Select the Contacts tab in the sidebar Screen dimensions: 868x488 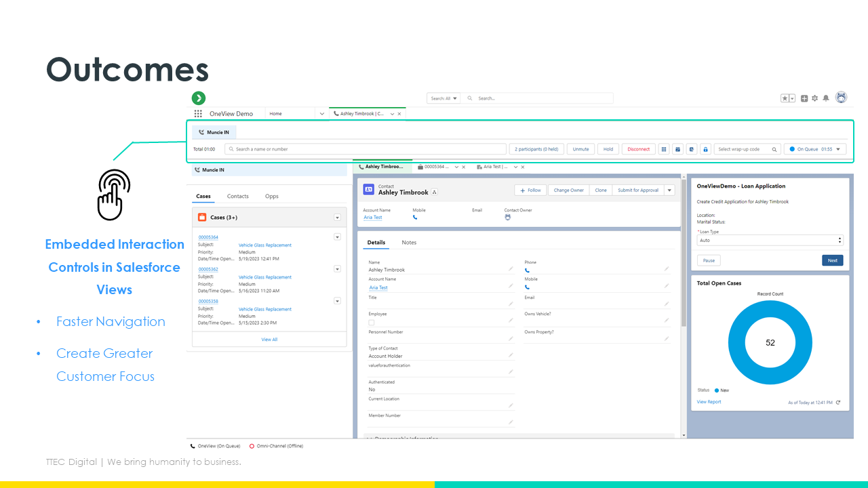pos(238,197)
